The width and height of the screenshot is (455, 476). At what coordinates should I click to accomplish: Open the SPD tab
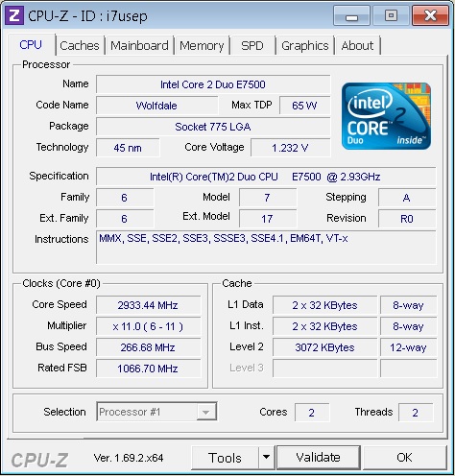[x=252, y=46]
